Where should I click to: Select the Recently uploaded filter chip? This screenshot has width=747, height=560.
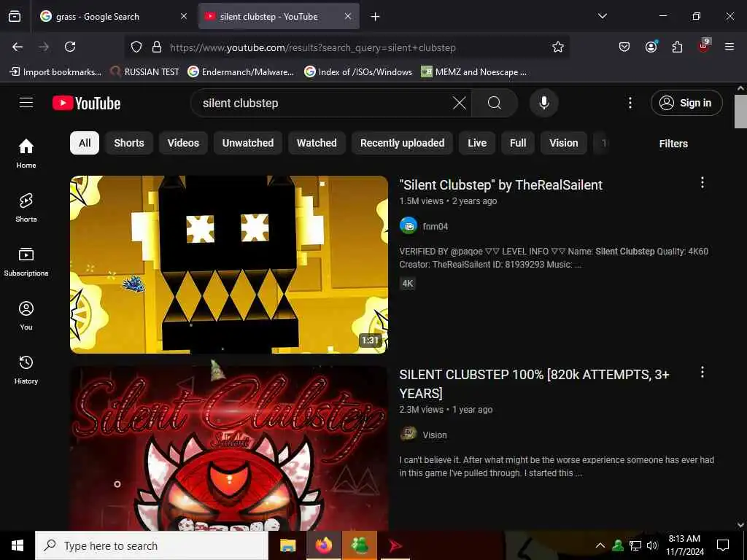point(402,143)
